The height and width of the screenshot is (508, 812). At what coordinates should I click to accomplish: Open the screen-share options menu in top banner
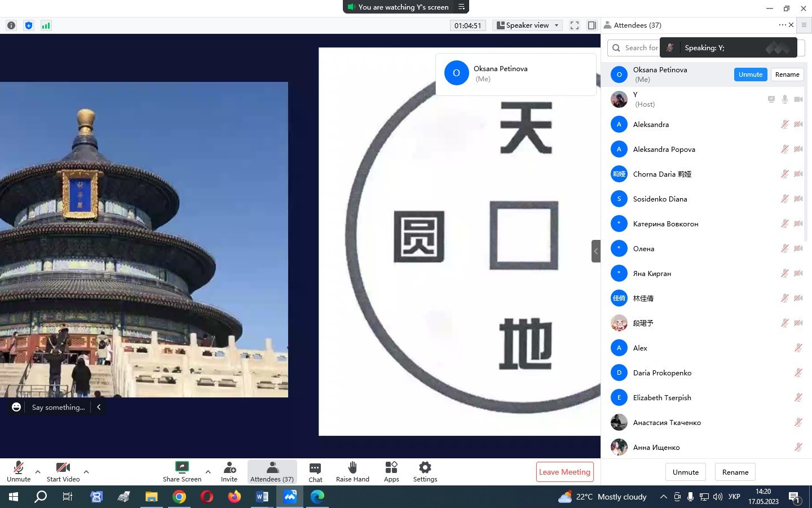pyautogui.click(x=461, y=7)
